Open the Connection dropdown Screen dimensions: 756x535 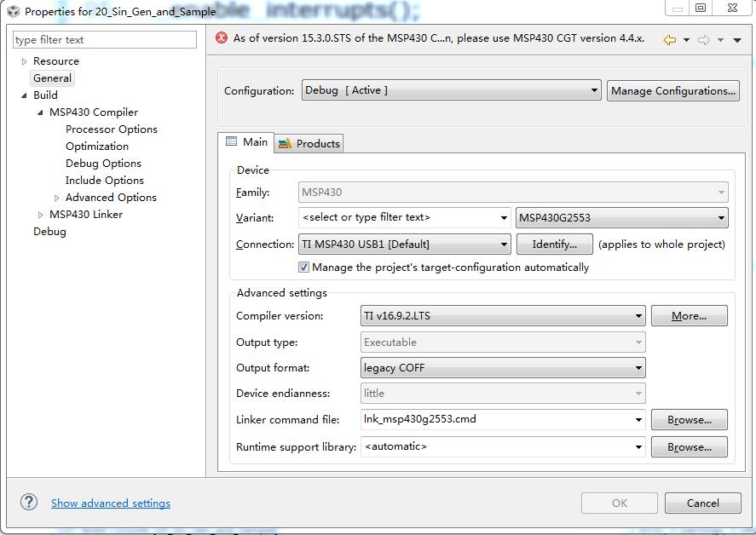pyautogui.click(x=405, y=244)
